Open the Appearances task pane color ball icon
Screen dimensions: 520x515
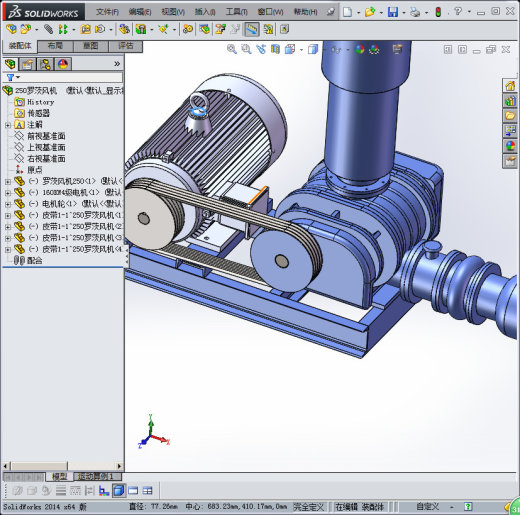tap(510, 146)
